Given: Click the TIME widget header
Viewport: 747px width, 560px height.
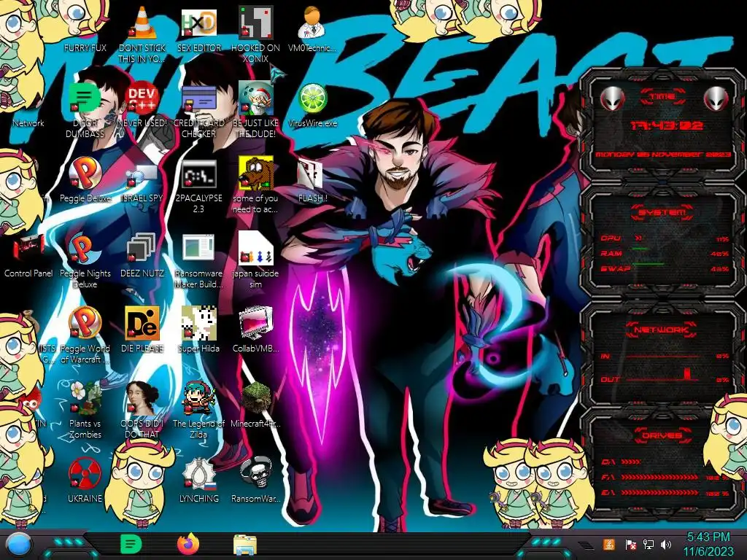Looking at the screenshot, I should pos(662,97).
